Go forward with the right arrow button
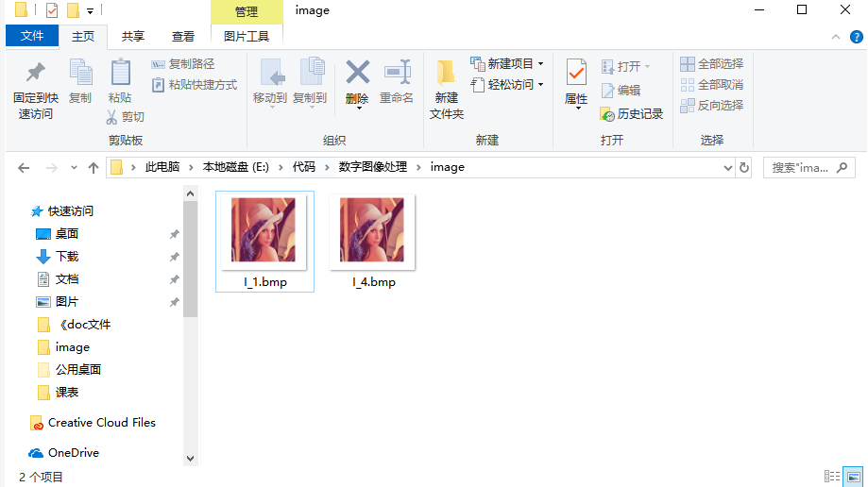The width and height of the screenshot is (868, 487). (x=52, y=168)
